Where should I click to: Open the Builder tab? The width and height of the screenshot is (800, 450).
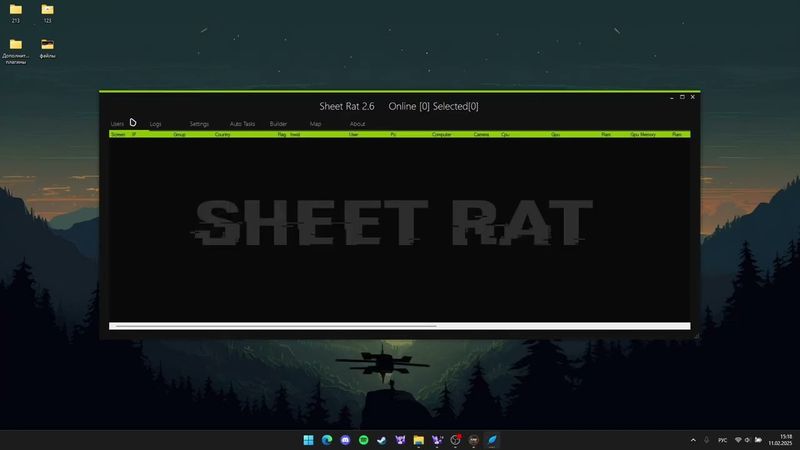pos(278,124)
